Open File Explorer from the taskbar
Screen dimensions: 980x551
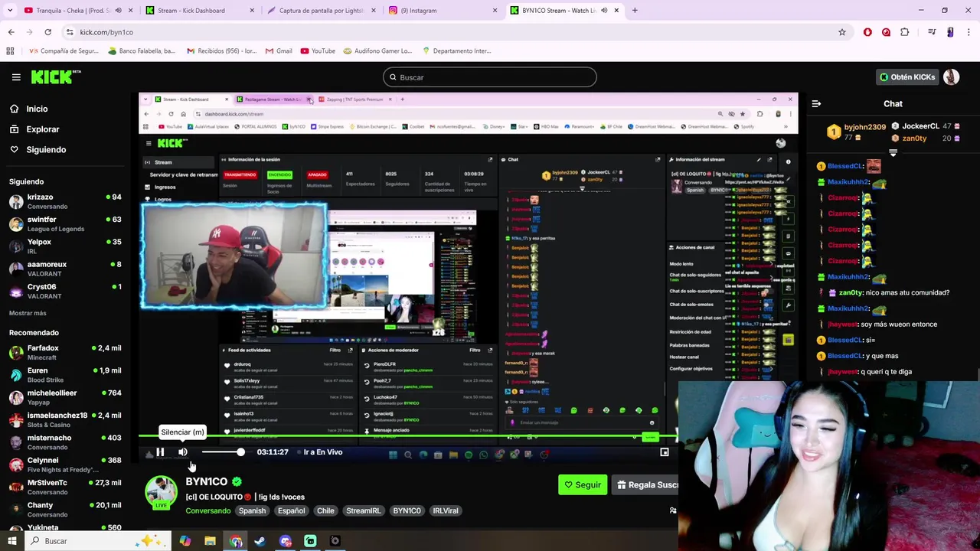pyautogui.click(x=210, y=541)
